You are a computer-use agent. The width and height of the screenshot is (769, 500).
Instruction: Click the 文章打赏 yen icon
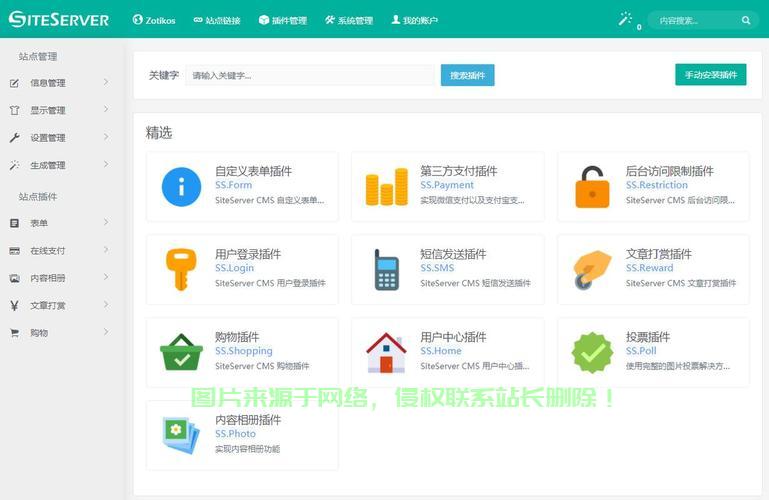(x=15, y=305)
